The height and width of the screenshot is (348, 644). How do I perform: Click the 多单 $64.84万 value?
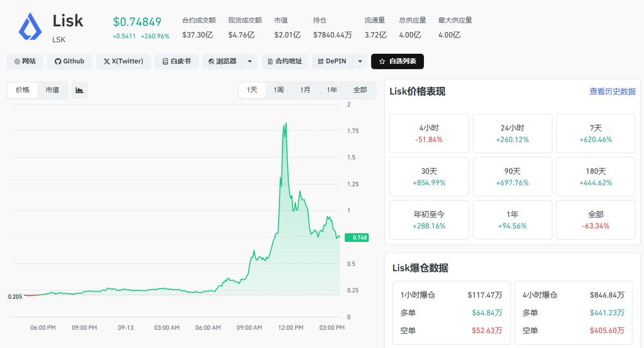(487, 313)
